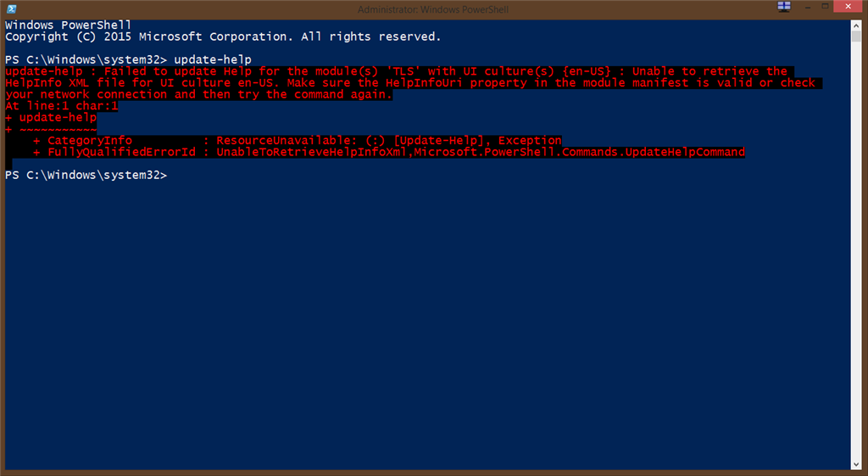Click the 'At line:1 char:1' error text
The height and width of the screenshot is (476, 868).
[x=61, y=105]
